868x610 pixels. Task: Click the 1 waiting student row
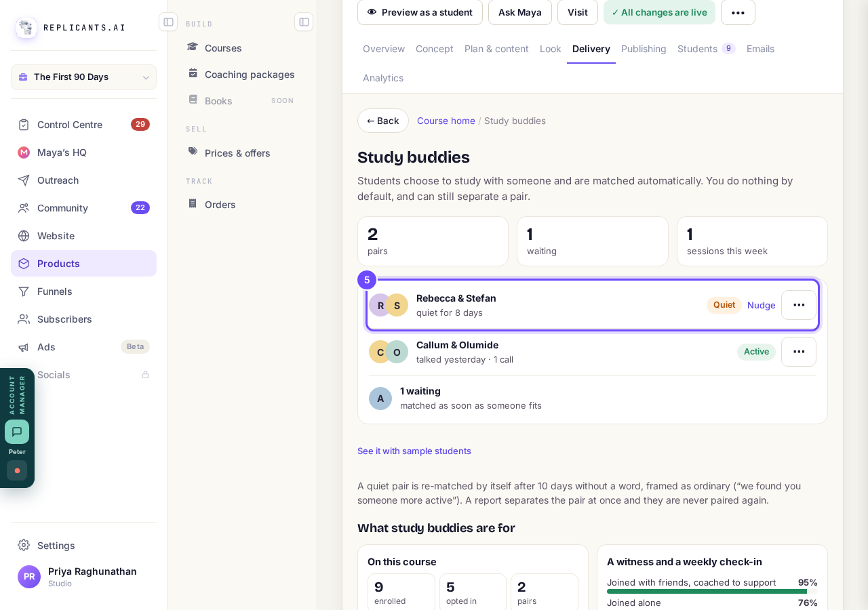click(x=593, y=399)
